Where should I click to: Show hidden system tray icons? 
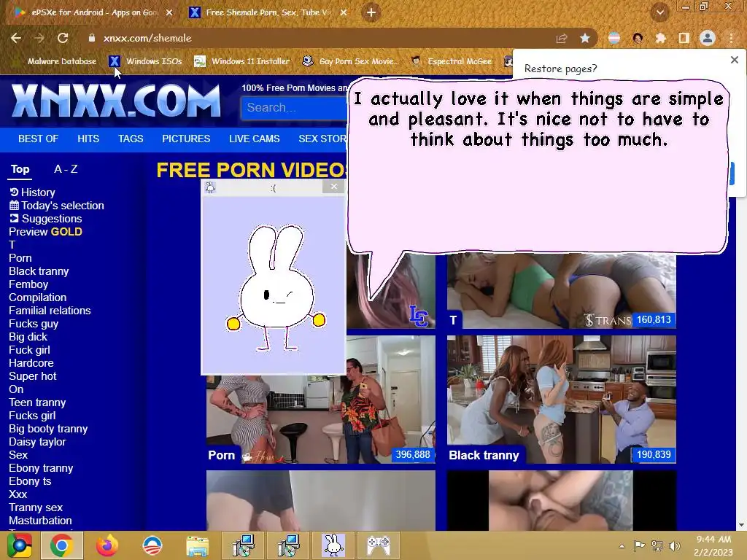[x=622, y=546]
